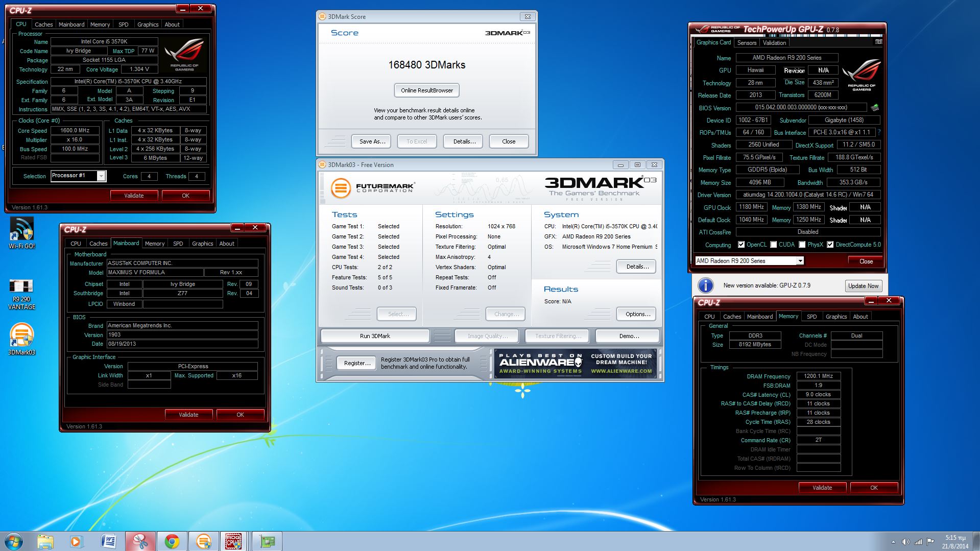Click the System Details... button in 3DMark03
The height and width of the screenshot is (551, 980).
pyautogui.click(x=637, y=267)
